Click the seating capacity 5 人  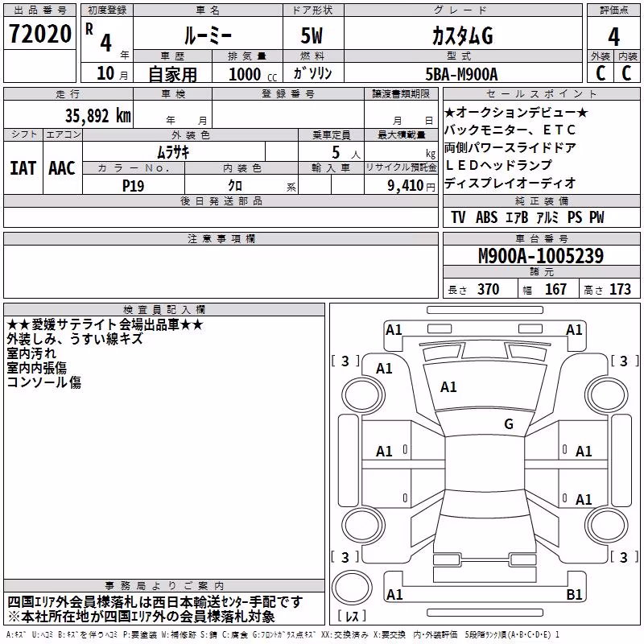[346, 153]
